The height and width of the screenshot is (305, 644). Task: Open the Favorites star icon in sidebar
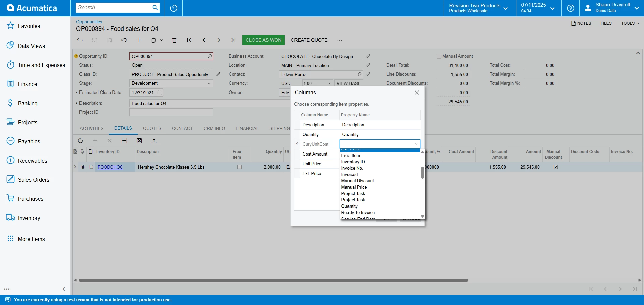(10, 26)
